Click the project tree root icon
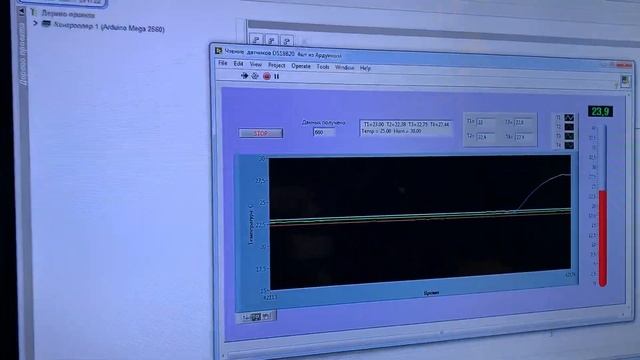Viewport: 640px width, 360px height. coord(34,13)
